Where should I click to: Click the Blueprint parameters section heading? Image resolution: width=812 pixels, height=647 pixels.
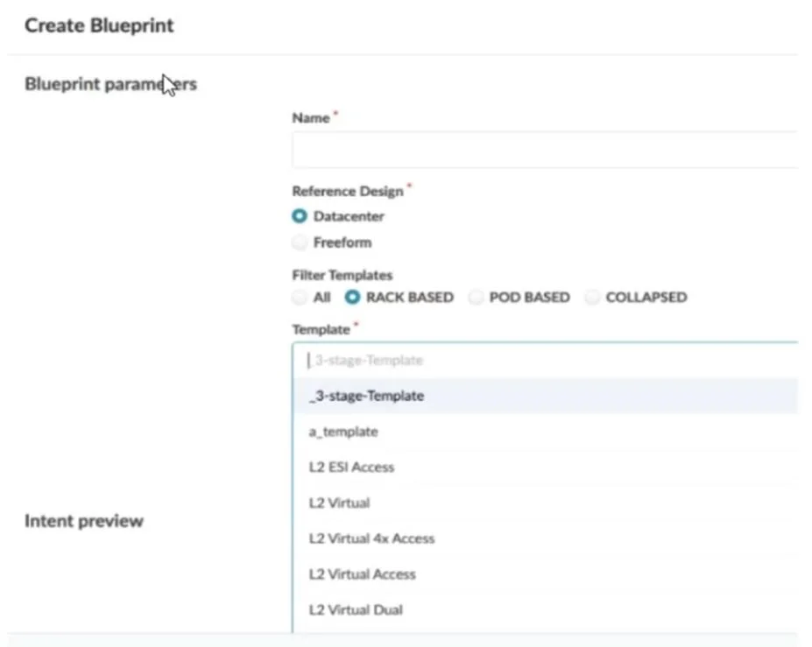point(111,84)
